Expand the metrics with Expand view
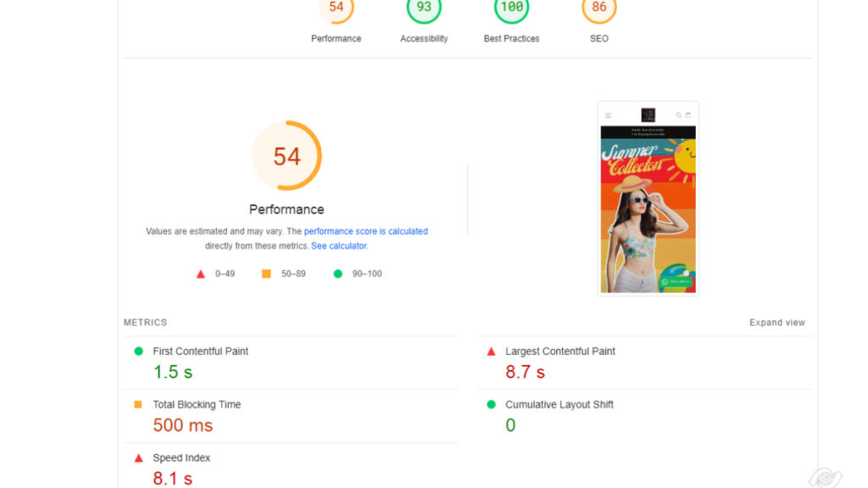The image size is (868, 488). [x=776, y=322]
